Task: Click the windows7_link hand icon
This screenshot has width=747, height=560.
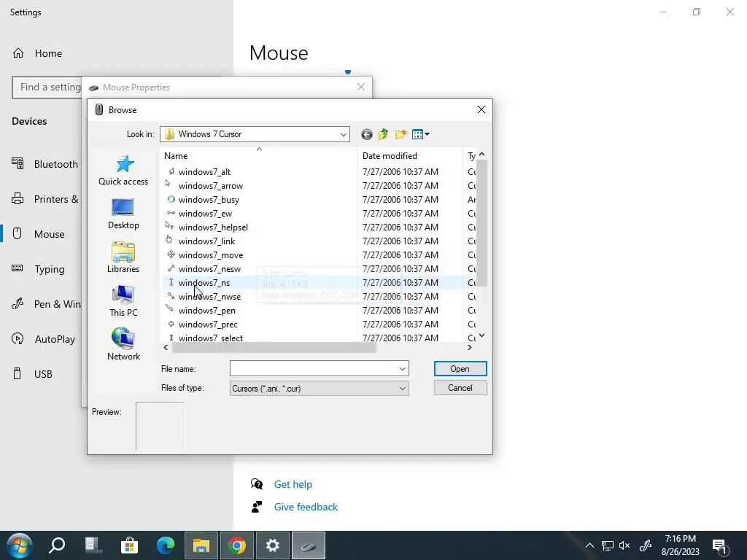Action: [169, 239]
